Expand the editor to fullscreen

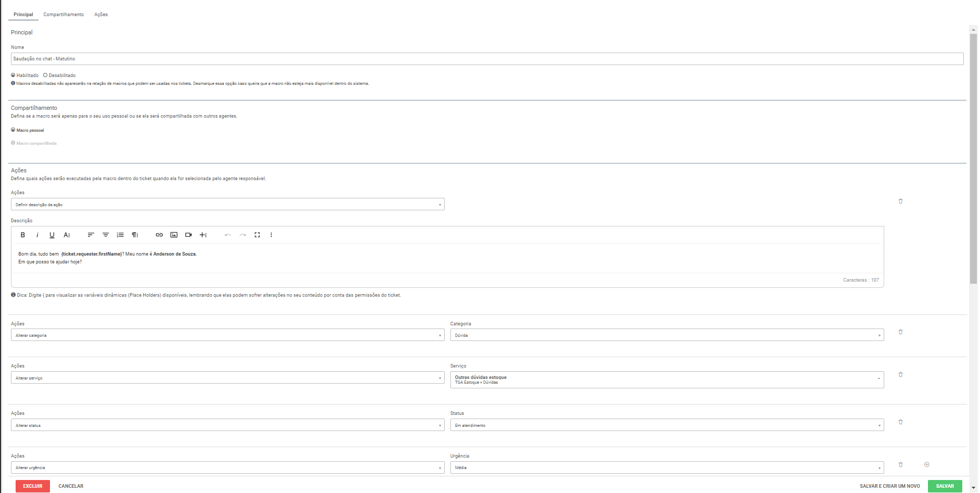point(257,235)
